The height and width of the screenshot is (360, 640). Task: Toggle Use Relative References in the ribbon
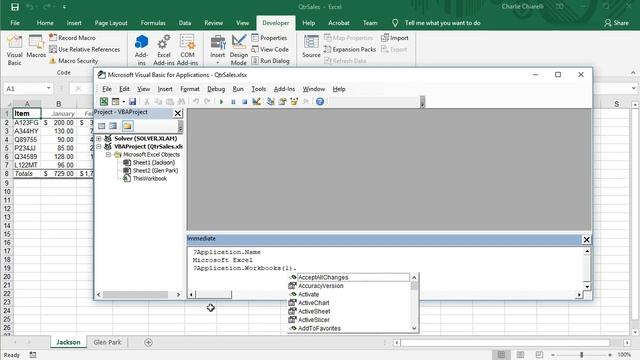(84, 49)
